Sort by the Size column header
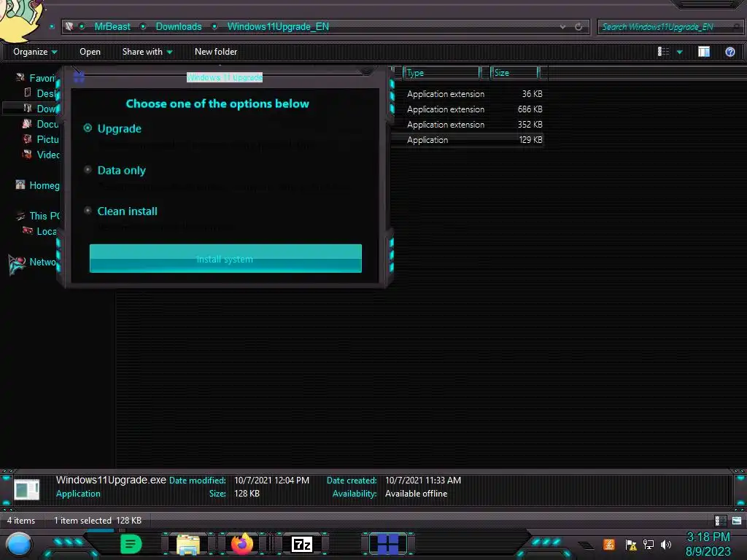This screenshot has height=560, width=747. pos(515,73)
